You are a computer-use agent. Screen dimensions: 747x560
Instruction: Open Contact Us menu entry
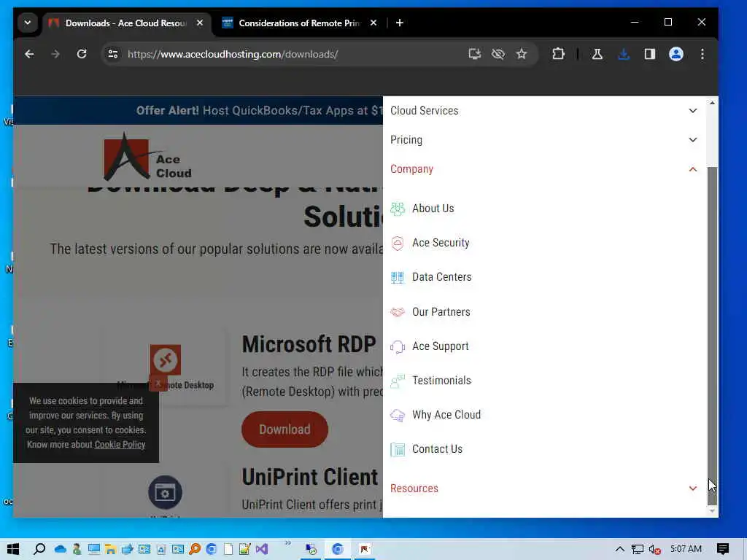click(438, 448)
